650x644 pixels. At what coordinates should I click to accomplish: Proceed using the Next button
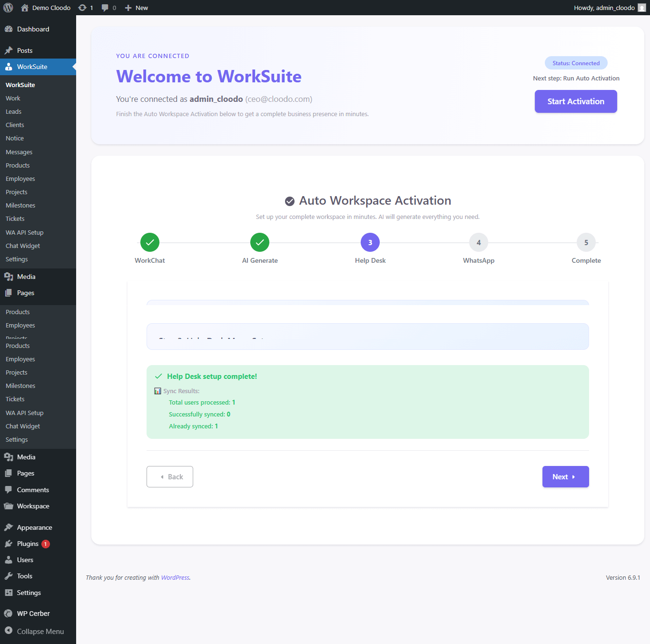(565, 476)
